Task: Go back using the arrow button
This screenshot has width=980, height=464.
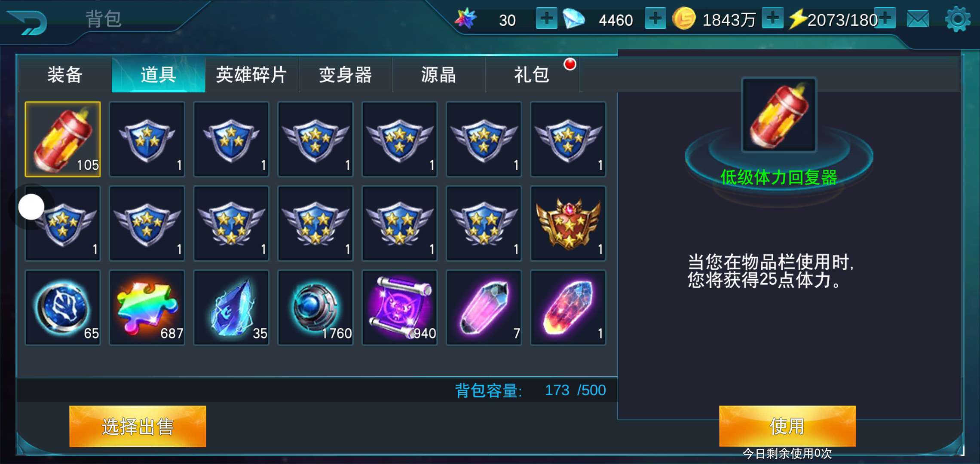Action: 28,22
